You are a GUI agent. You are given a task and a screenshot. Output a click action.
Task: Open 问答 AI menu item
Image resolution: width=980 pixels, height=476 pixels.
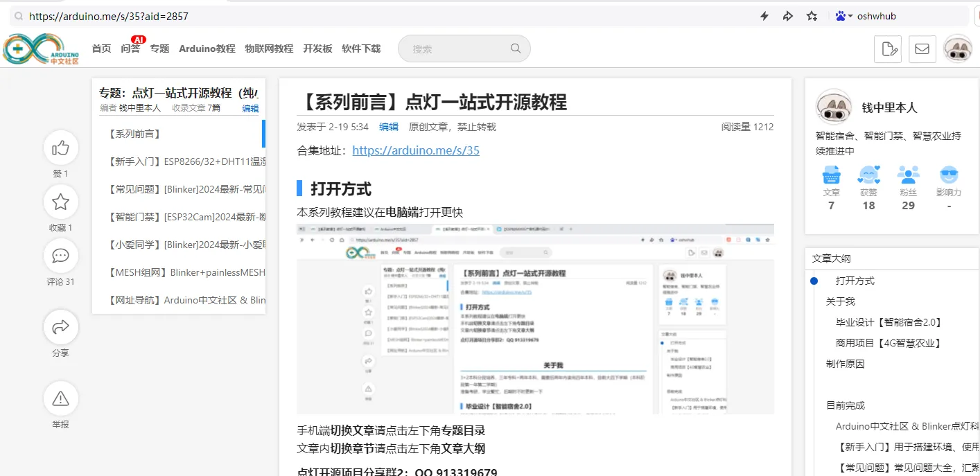click(x=130, y=49)
